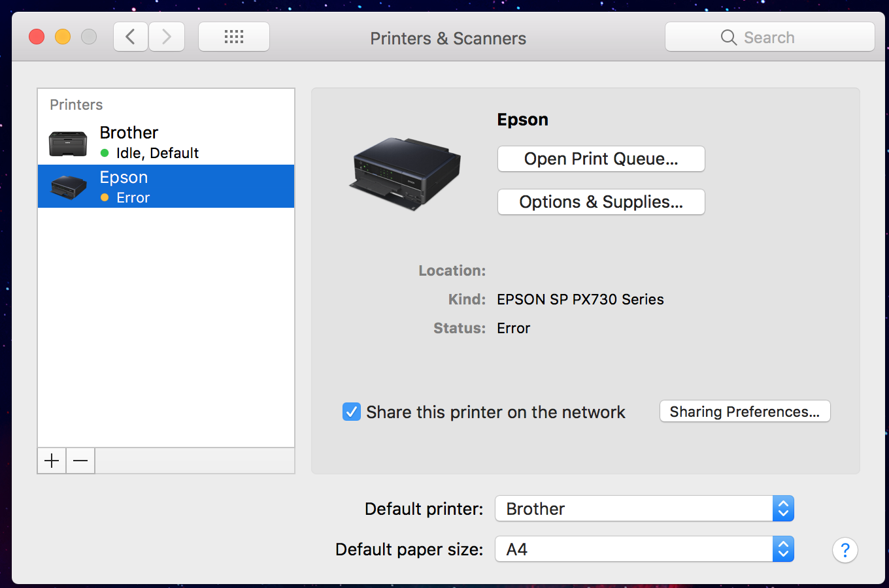Image resolution: width=889 pixels, height=588 pixels.
Task: Click the red close window button
Action: pos(37,37)
